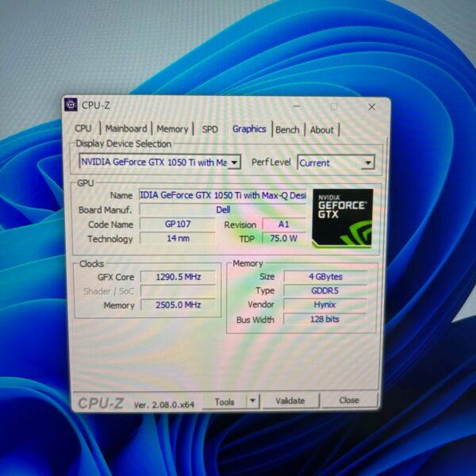Click the memory Vendor value Hynix
This screenshot has width=476, height=476.
324,305
